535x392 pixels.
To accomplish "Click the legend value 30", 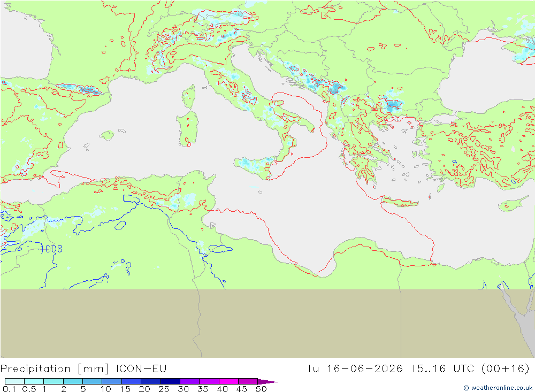I will [x=183, y=389].
